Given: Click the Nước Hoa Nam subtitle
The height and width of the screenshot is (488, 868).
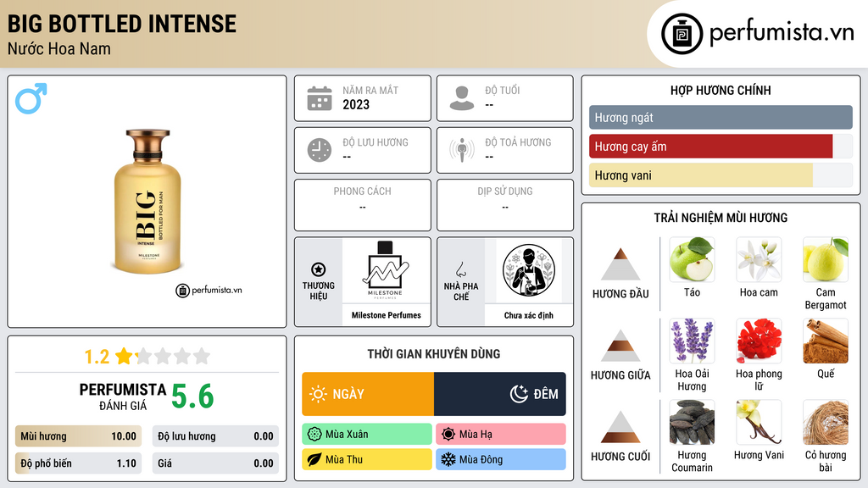Looking at the screenshot, I should (x=58, y=48).
